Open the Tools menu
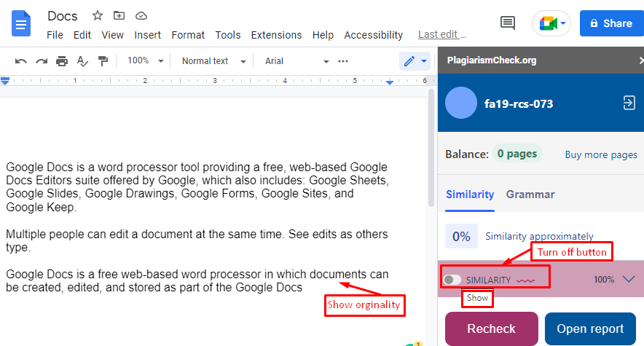Image resolution: width=644 pixels, height=346 pixels. click(228, 35)
